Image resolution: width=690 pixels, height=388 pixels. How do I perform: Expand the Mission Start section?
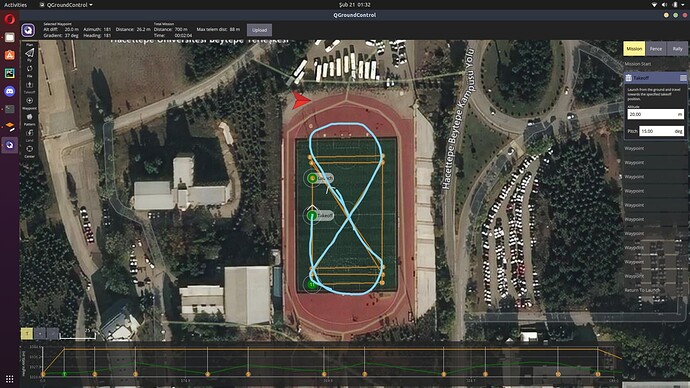[x=655, y=64]
